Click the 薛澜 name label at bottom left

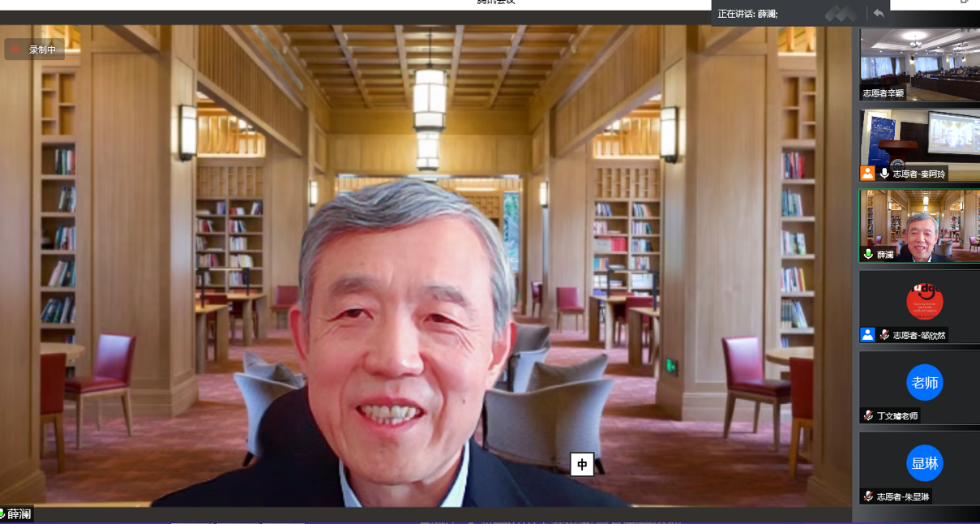coord(19,514)
